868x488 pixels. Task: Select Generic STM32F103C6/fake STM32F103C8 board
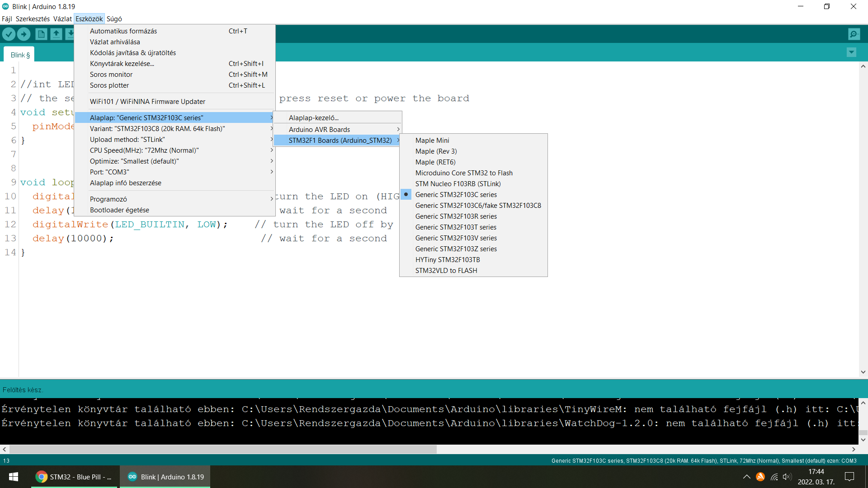[x=473, y=206]
